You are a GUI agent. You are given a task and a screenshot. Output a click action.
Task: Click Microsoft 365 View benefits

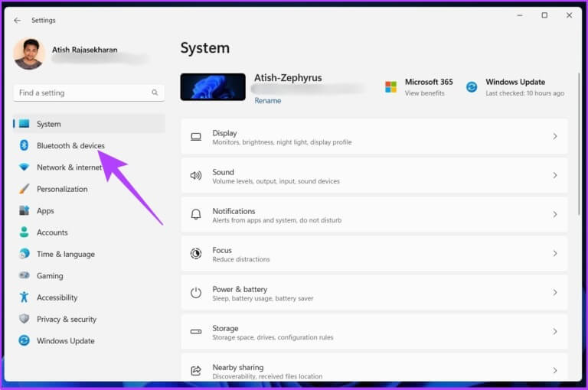pyautogui.click(x=424, y=93)
